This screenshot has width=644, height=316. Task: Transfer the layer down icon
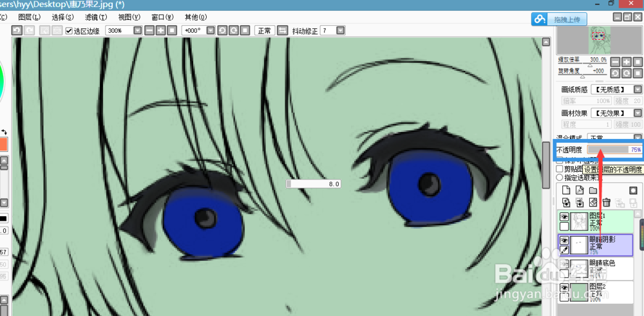(566, 203)
